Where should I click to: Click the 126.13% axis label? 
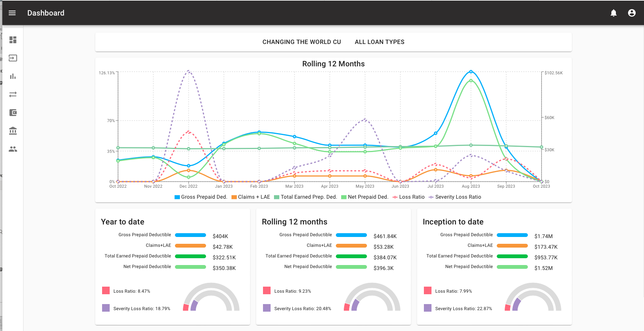click(x=107, y=73)
